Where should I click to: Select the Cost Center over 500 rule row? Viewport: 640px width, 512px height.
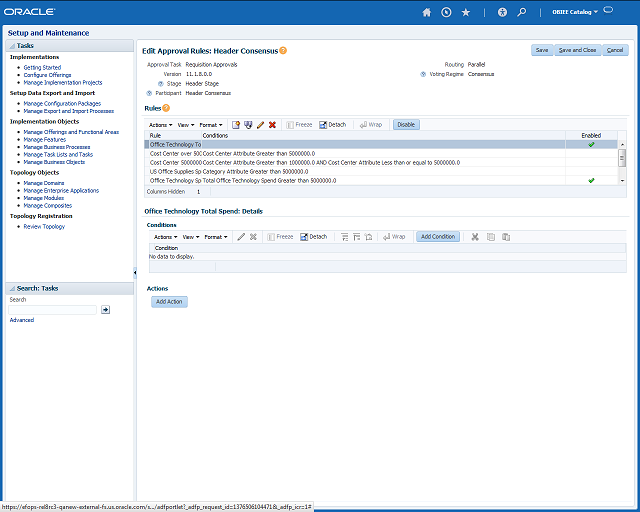[x=381, y=154]
